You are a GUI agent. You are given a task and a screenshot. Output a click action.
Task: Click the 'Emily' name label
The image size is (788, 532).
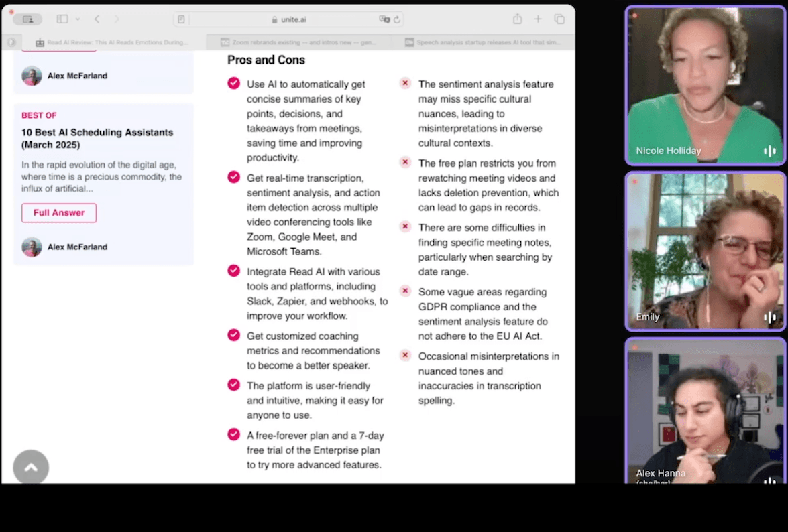[647, 317]
